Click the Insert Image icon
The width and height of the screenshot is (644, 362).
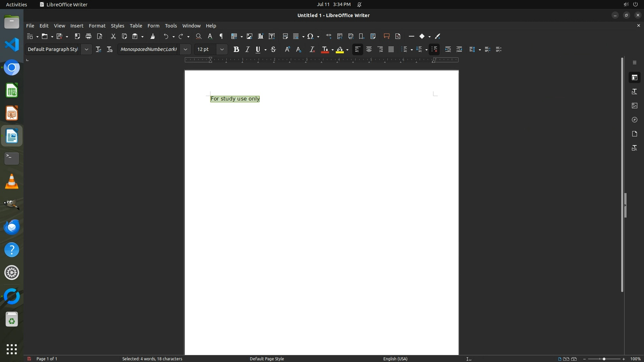(249, 36)
